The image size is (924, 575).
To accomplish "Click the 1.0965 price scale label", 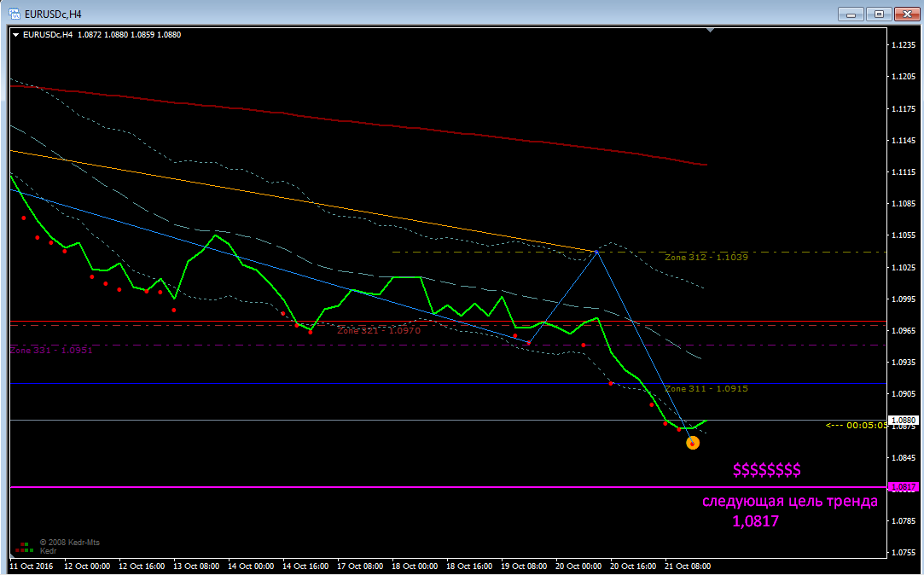I will (904, 330).
